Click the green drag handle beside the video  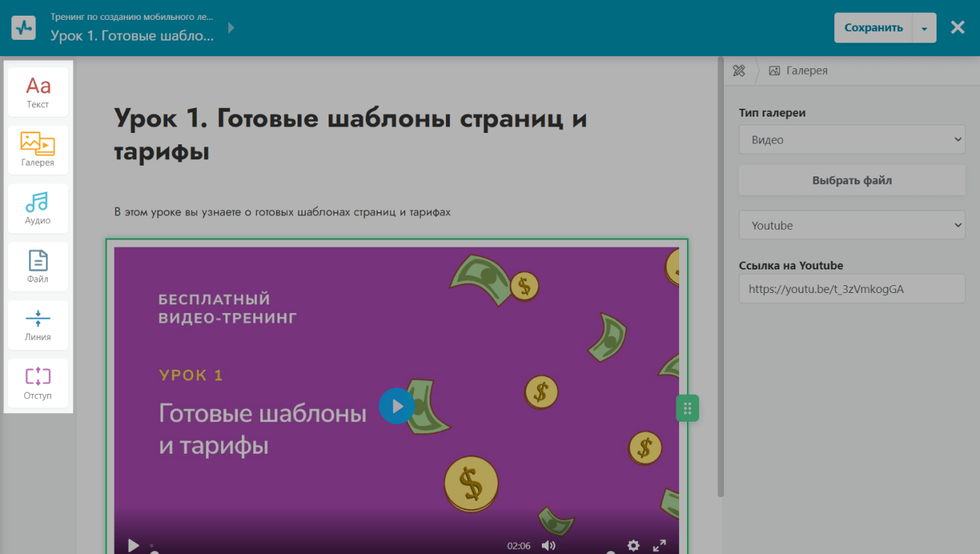click(687, 408)
